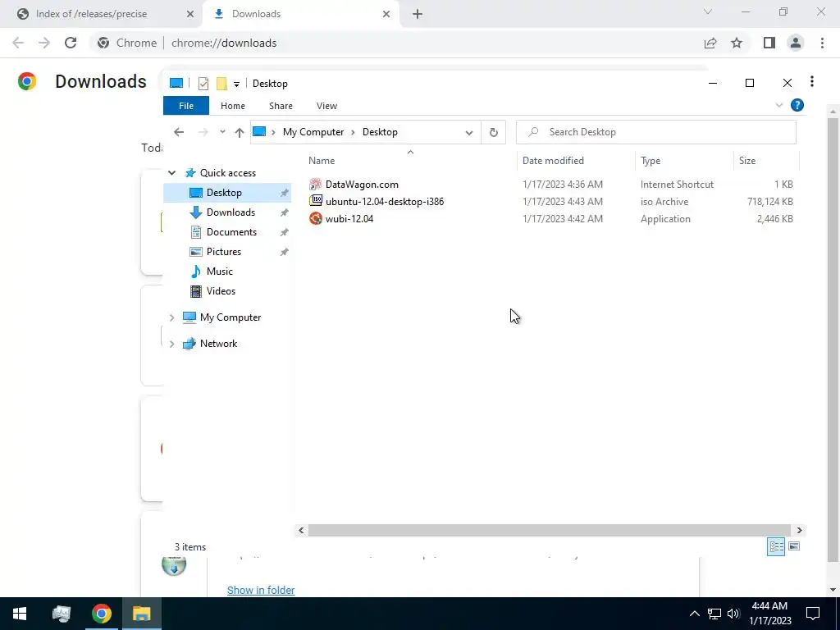
Task: Select My Computer in navigation pane
Action: tap(231, 317)
